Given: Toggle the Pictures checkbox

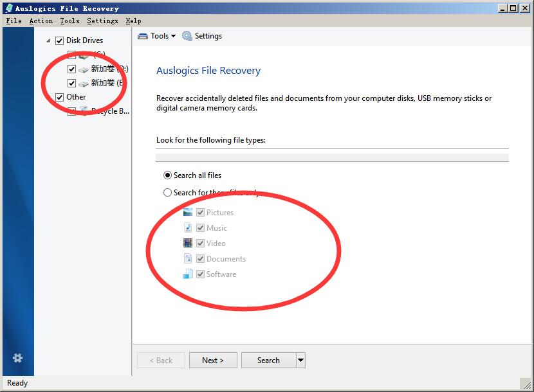Looking at the screenshot, I should coord(200,212).
